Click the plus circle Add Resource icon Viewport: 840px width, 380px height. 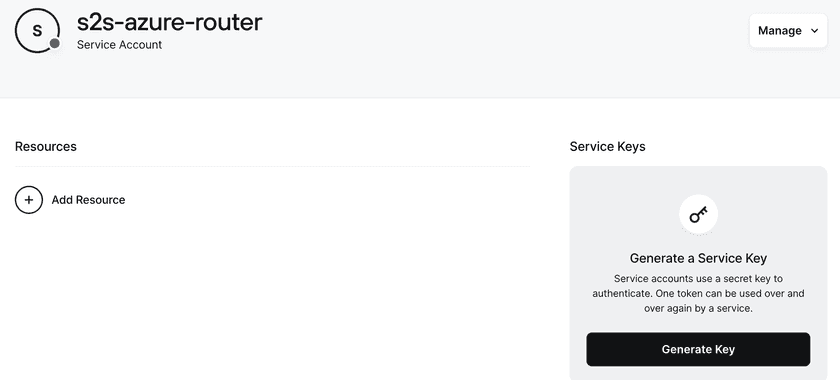point(29,200)
